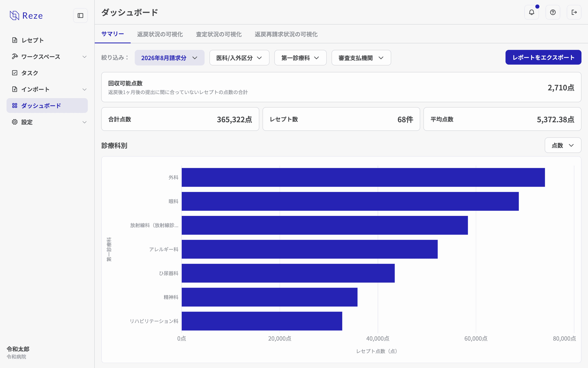This screenshot has width=588, height=368.
Task: Select ダッシュボード in the sidebar
Action: tap(47, 105)
